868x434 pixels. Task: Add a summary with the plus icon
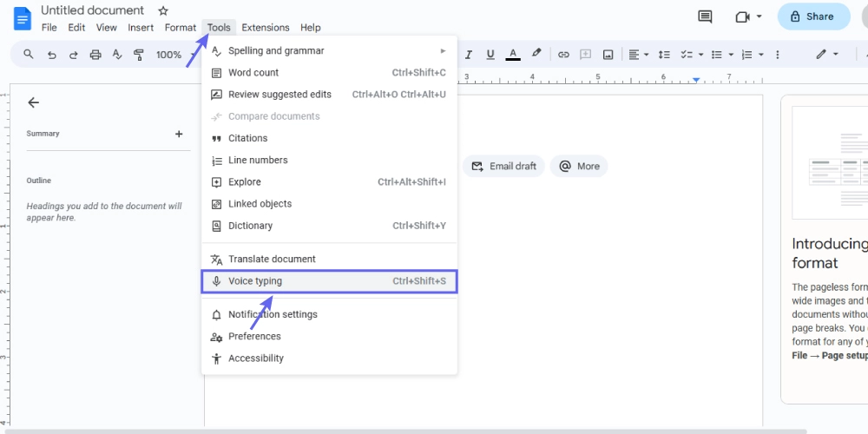click(x=179, y=134)
